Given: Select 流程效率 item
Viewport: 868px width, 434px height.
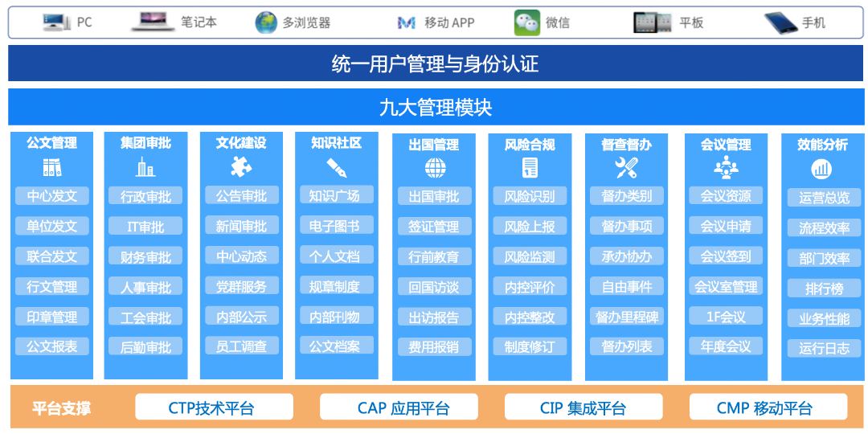Looking at the screenshot, I should [x=825, y=228].
